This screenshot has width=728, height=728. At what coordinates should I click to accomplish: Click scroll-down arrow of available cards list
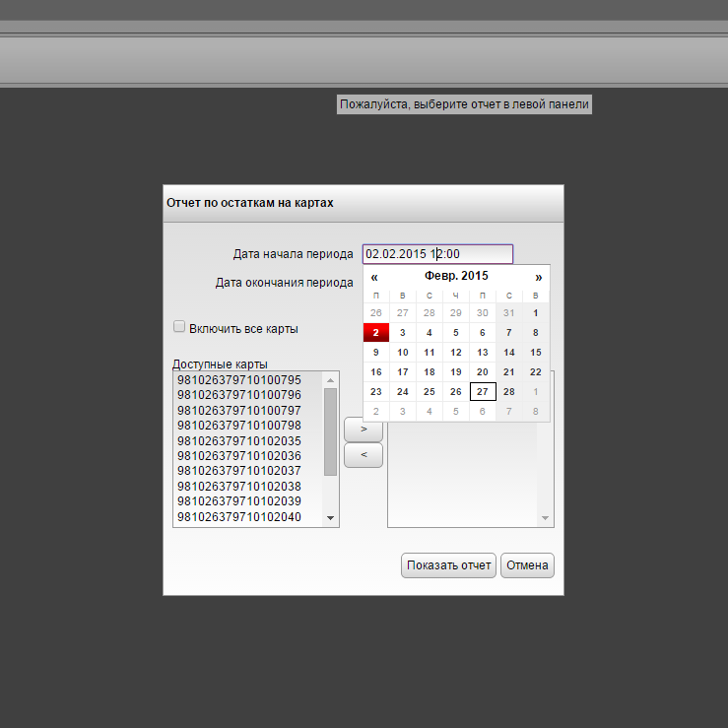[331, 518]
